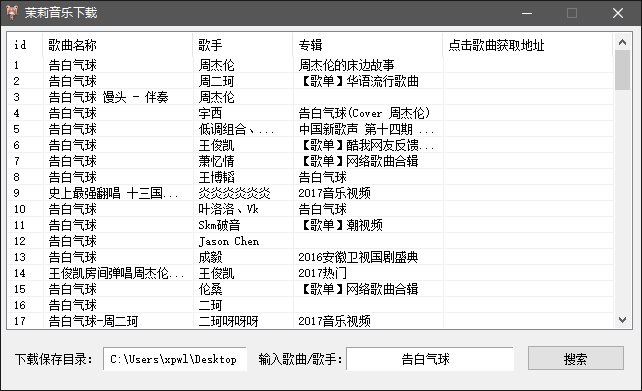
Task: Close the 茉莉音乐下载 window
Action: point(618,13)
